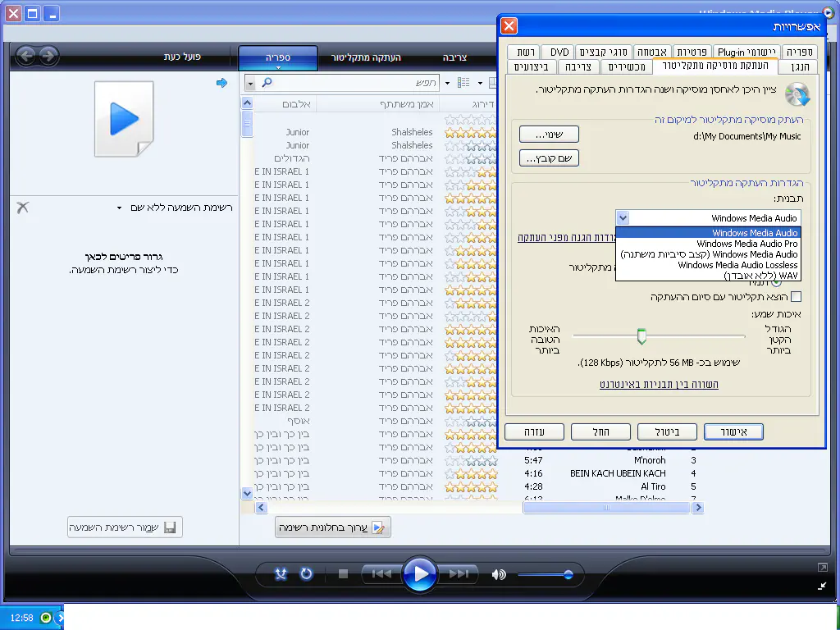Open the DVD tab in options
The height and width of the screenshot is (630, 840).
559,52
